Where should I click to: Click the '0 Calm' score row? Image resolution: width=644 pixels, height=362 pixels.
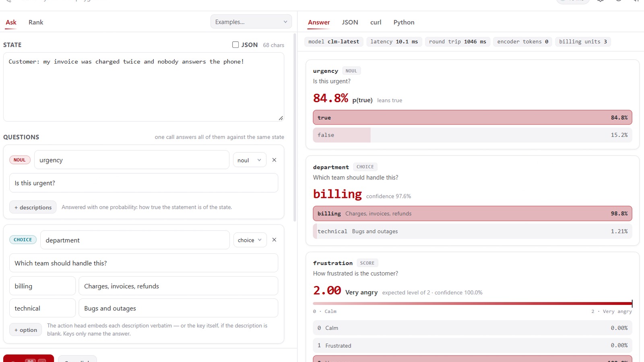click(473, 328)
